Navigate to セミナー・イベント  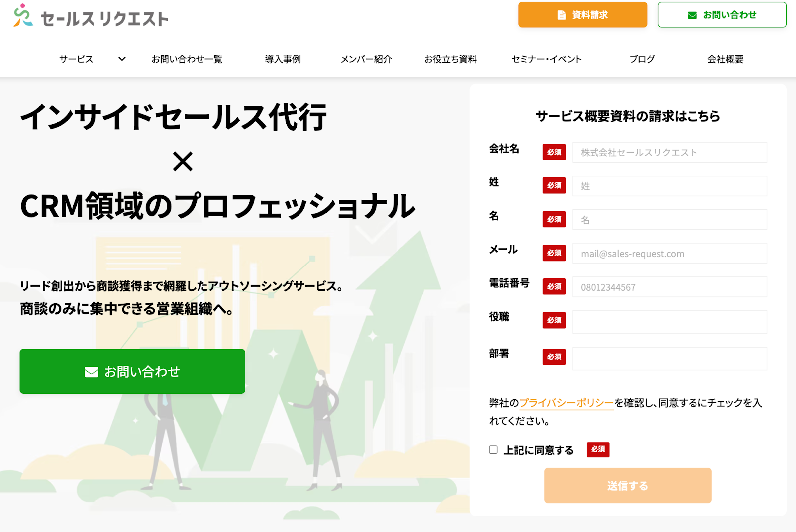click(x=546, y=59)
